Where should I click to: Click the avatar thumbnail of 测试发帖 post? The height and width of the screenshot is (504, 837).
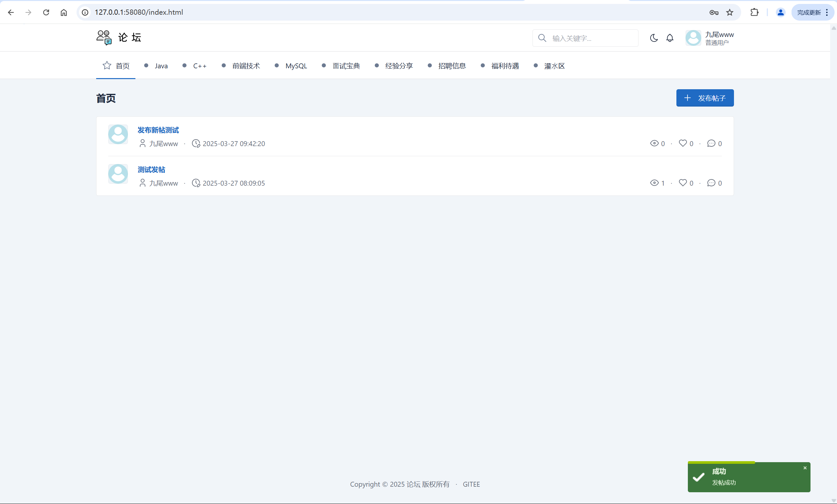[x=118, y=174]
